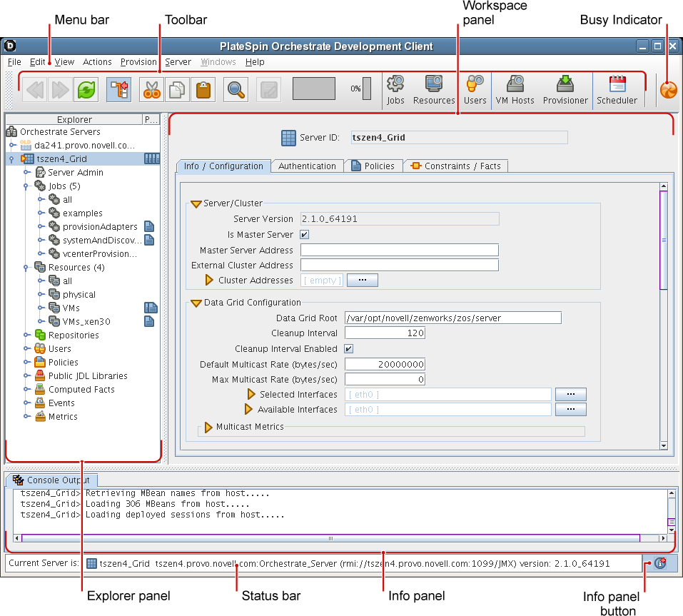Click policy icon beside VMs_xen30
Viewport: 683px width, 616px height.
click(x=149, y=321)
